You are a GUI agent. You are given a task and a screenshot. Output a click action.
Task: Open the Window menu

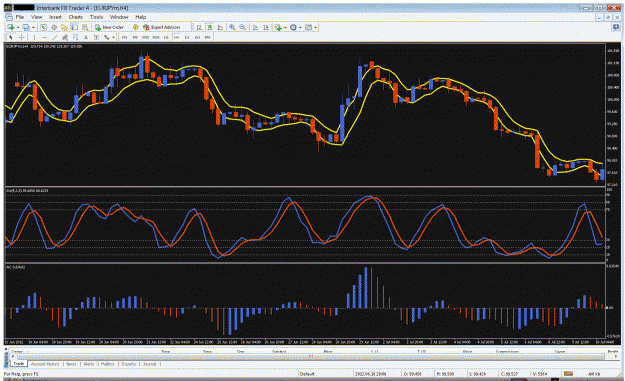(x=119, y=17)
